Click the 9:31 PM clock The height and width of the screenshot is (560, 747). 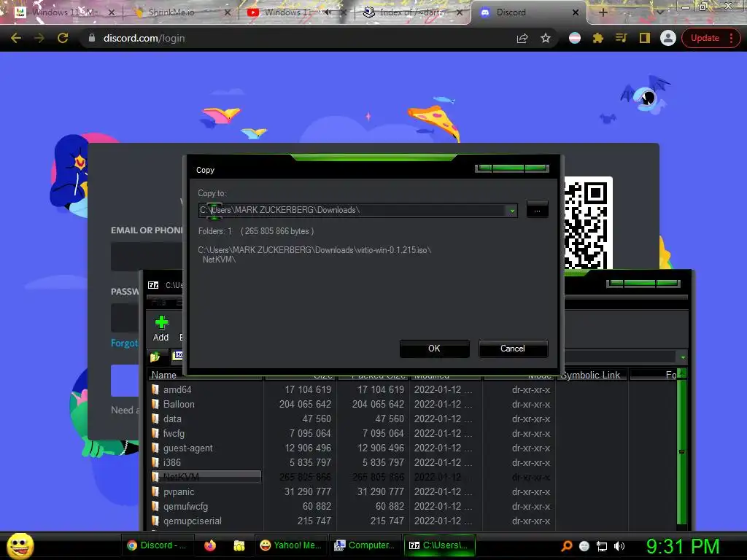tap(683, 546)
